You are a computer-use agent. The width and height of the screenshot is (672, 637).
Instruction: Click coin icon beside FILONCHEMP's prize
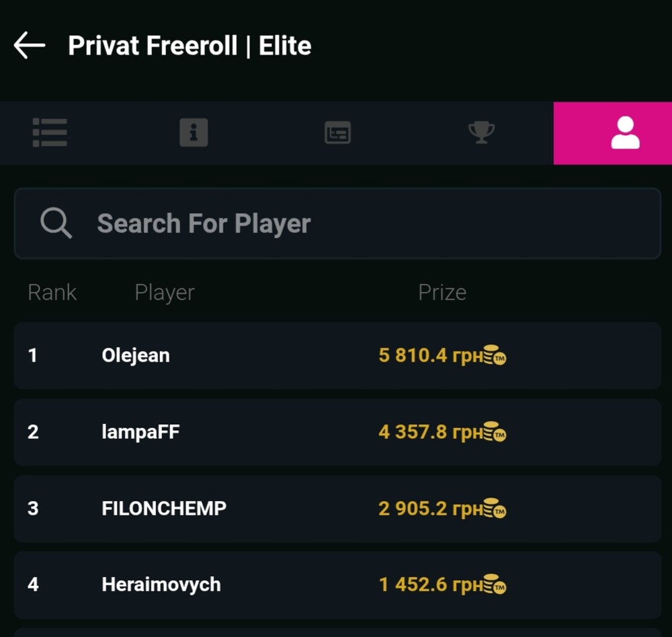(x=495, y=508)
